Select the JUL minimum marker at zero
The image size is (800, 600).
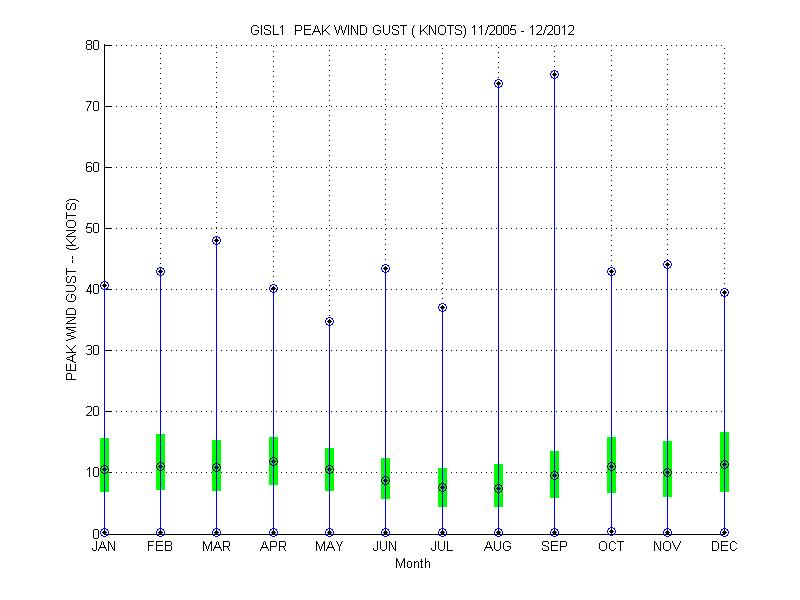pyautogui.click(x=442, y=533)
